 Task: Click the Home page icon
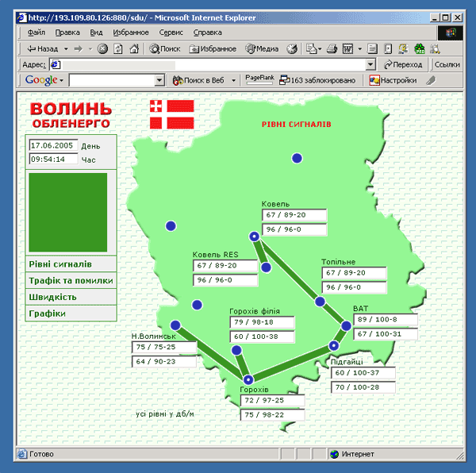(x=133, y=48)
